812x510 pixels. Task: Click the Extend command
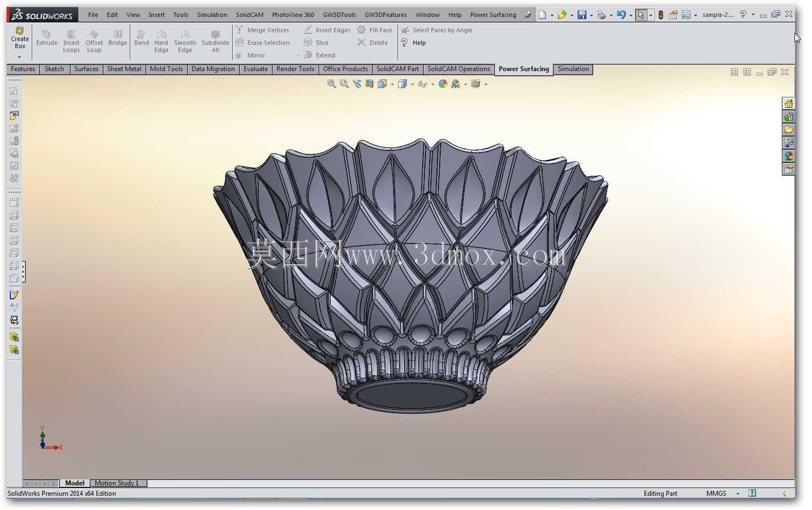[x=320, y=55]
